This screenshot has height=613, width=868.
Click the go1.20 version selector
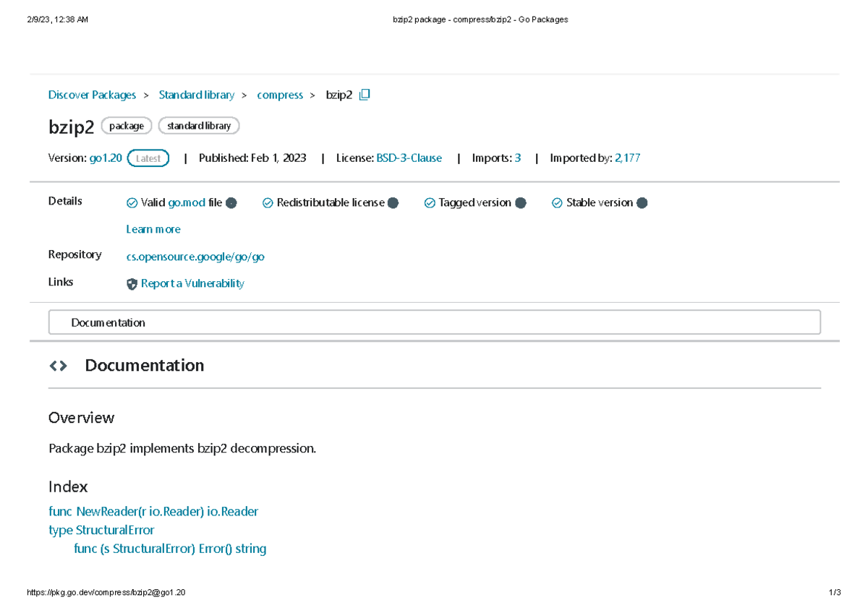[x=106, y=158]
